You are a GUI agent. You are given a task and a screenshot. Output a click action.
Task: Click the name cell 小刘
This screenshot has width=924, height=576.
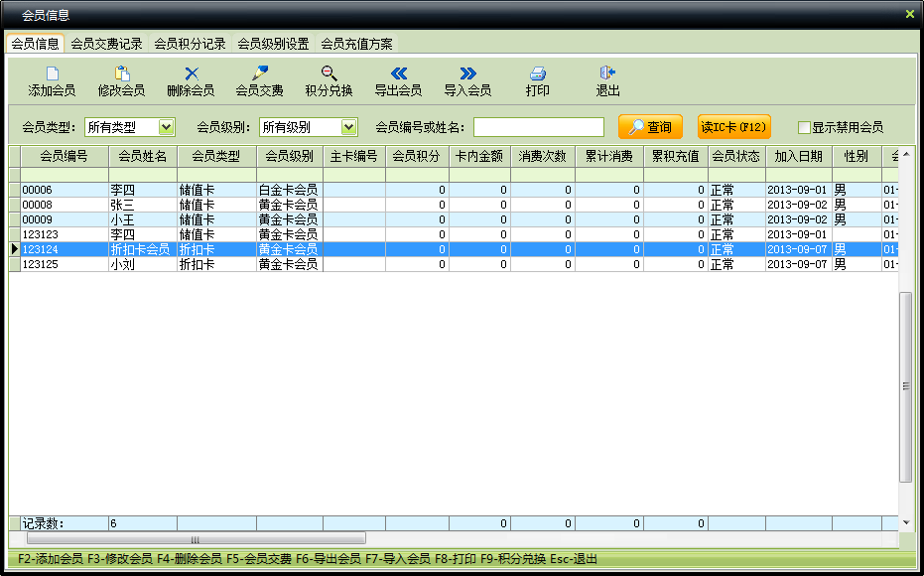coord(143,264)
